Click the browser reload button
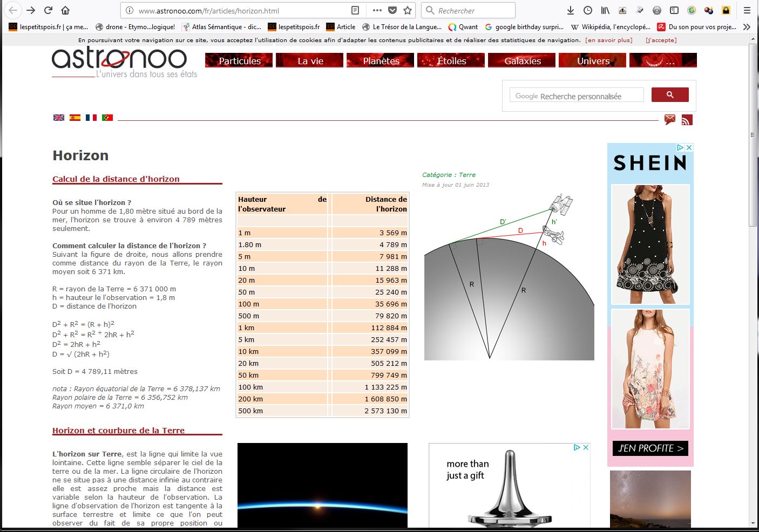Image resolution: width=759 pixels, height=532 pixels. coord(48,10)
